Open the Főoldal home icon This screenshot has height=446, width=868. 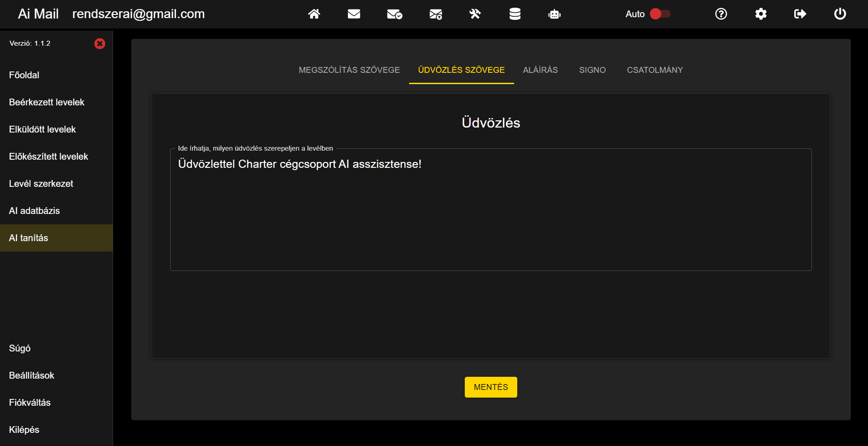[315, 14]
